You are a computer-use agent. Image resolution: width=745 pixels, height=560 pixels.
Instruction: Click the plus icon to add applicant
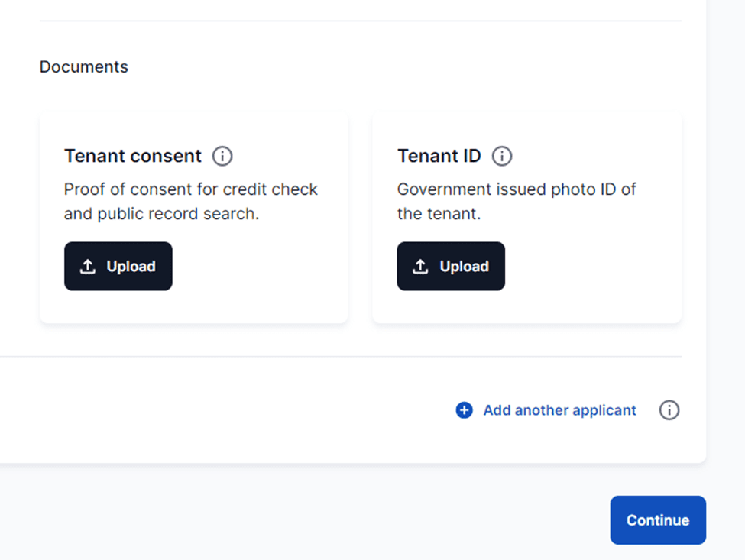[x=464, y=410]
